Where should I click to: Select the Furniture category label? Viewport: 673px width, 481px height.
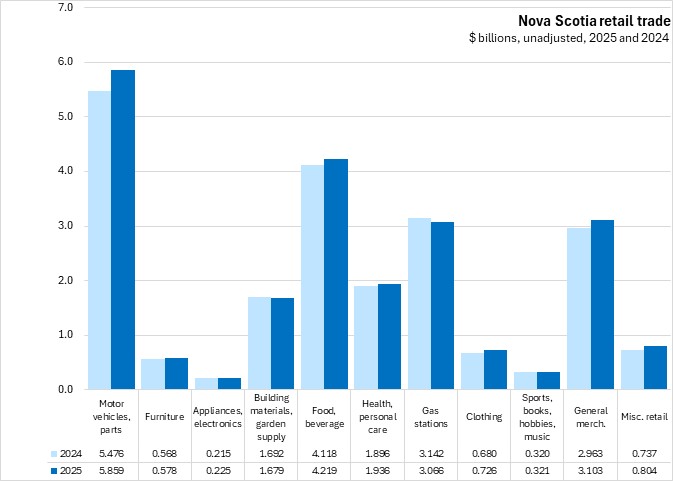pyautogui.click(x=164, y=416)
